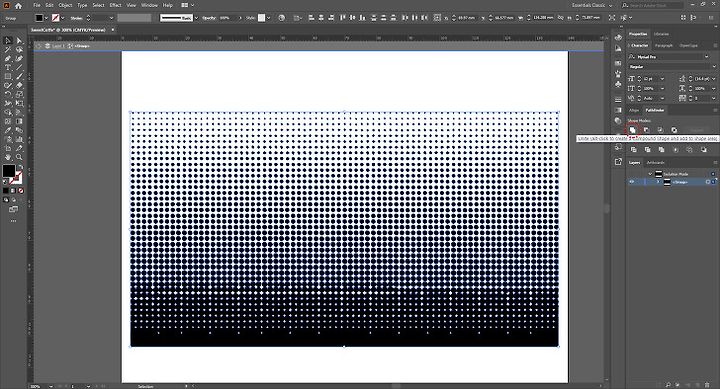Expand the Group sublayer arrow
This screenshot has height=389, width=720.
tap(658, 182)
